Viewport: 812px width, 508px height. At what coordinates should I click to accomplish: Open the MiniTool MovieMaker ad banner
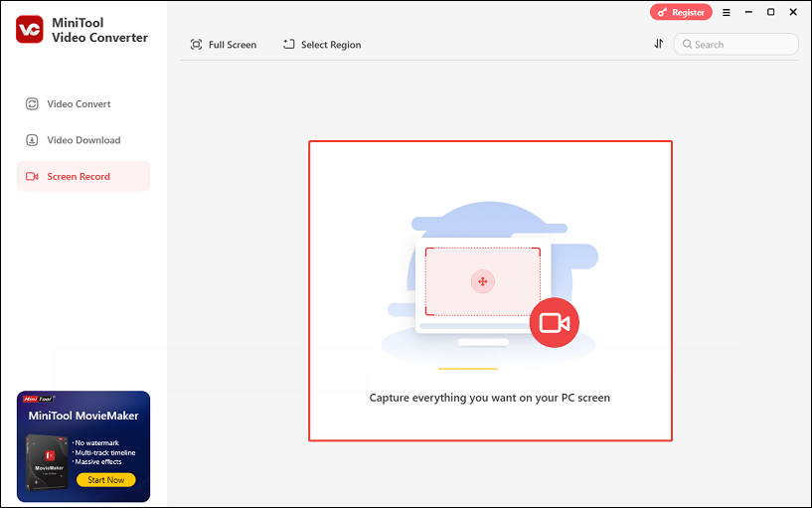(x=83, y=446)
